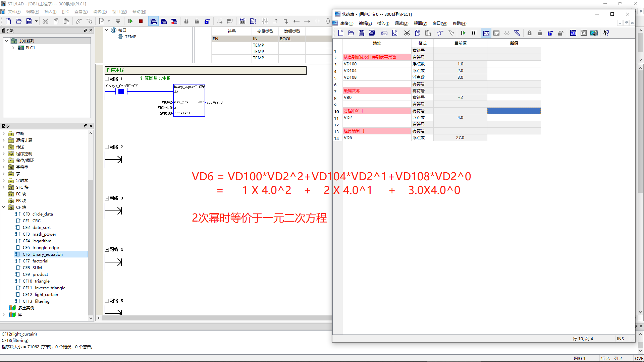Click the Unary_equat CF6 function block
Screen dimensions: 644x362
[189, 100]
